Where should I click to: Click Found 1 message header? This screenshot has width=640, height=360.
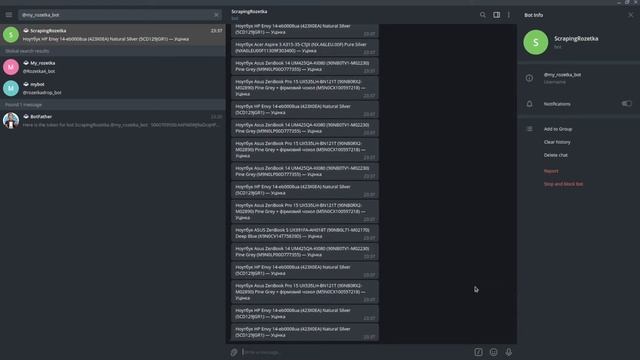pos(23,104)
